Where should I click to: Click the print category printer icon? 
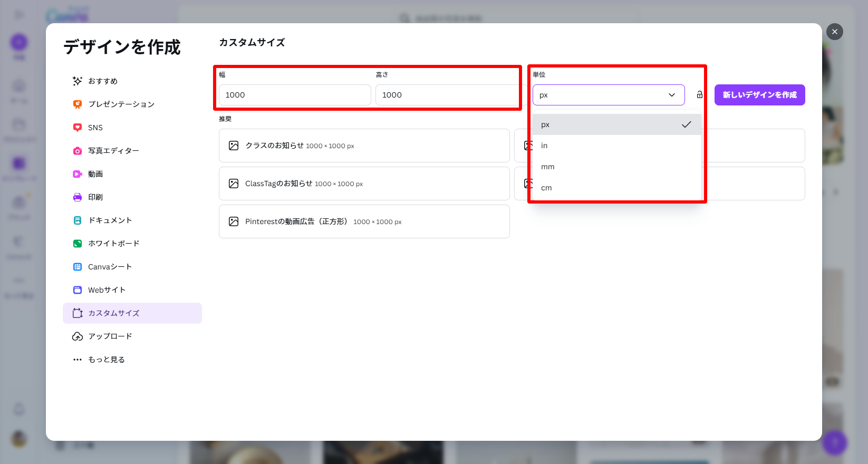click(78, 197)
